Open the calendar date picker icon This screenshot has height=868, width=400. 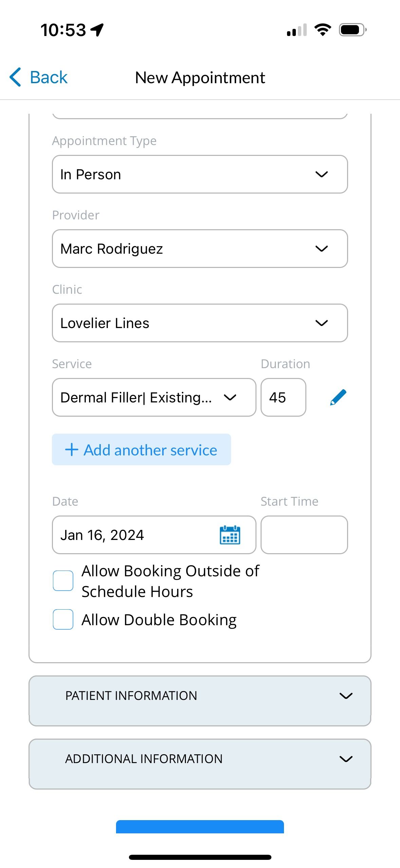tap(230, 535)
